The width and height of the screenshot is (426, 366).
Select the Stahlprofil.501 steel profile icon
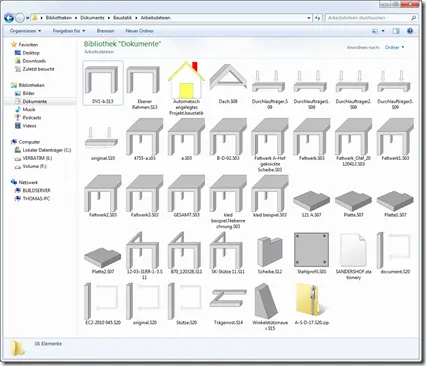(x=312, y=250)
